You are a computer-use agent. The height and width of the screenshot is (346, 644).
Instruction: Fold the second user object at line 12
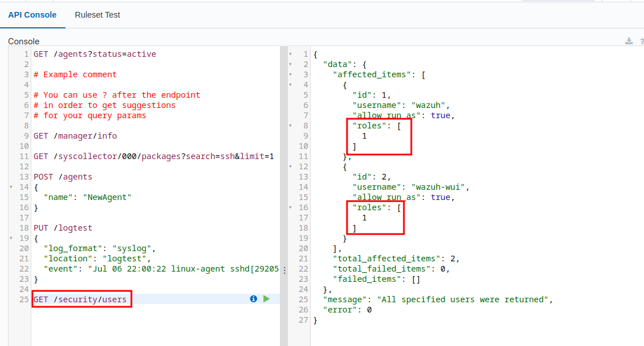[290, 166]
